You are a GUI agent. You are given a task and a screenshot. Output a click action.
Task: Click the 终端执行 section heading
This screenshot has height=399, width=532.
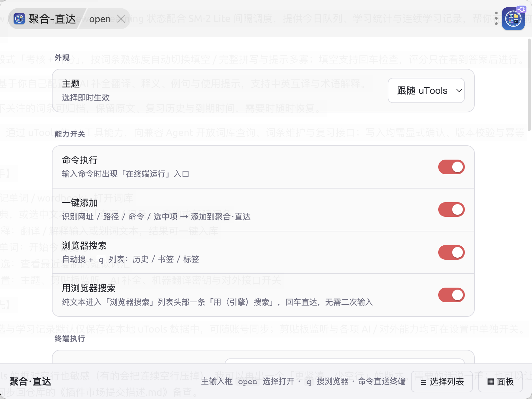(x=70, y=338)
